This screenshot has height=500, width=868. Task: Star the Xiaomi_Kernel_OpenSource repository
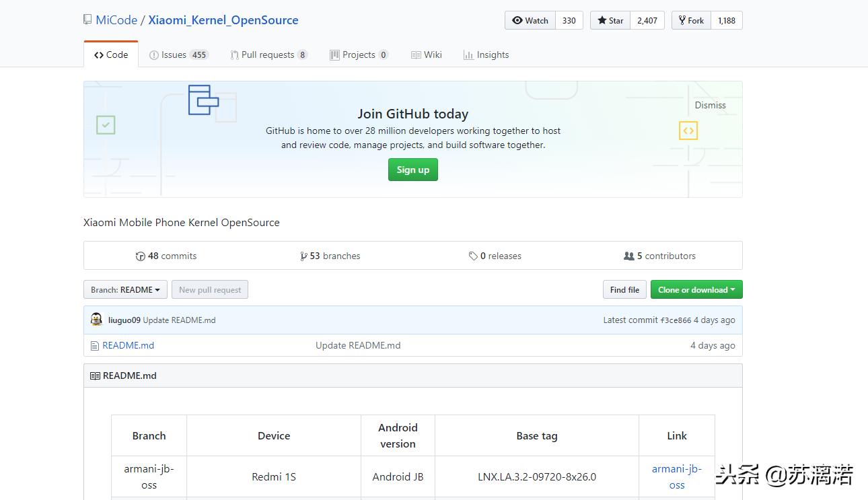[x=610, y=20]
